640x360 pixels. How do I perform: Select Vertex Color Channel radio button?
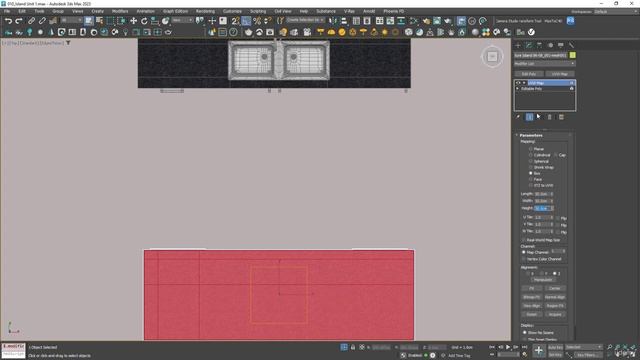524,259
